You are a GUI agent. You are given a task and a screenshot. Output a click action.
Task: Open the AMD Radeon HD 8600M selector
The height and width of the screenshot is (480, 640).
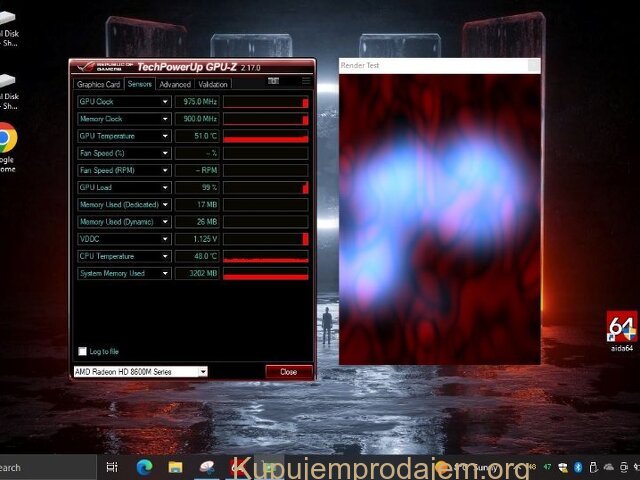coord(140,371)
